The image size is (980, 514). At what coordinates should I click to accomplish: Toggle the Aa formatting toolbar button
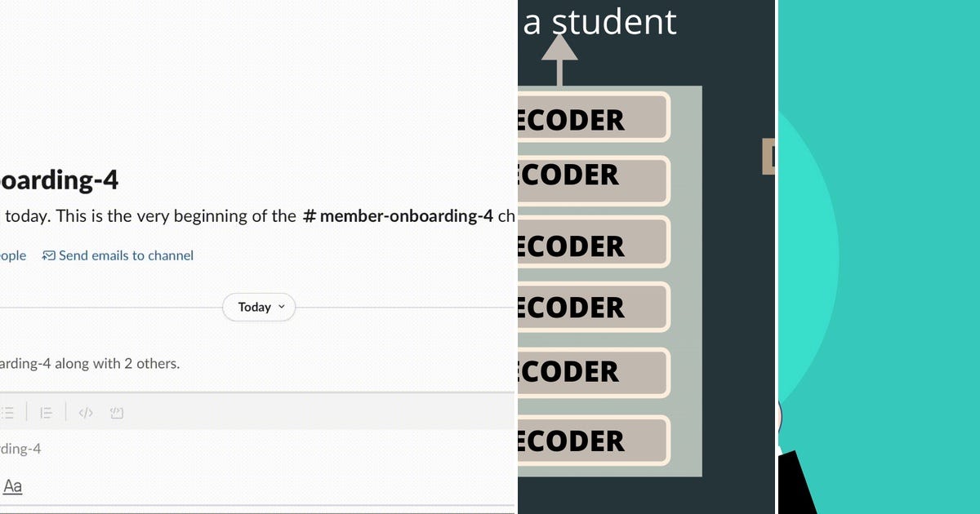click(12, 486)
